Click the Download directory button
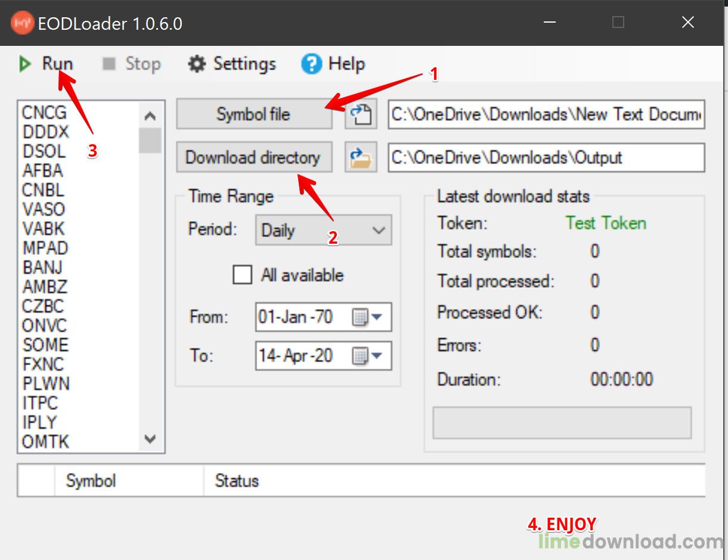 click(x=254, y=157)
